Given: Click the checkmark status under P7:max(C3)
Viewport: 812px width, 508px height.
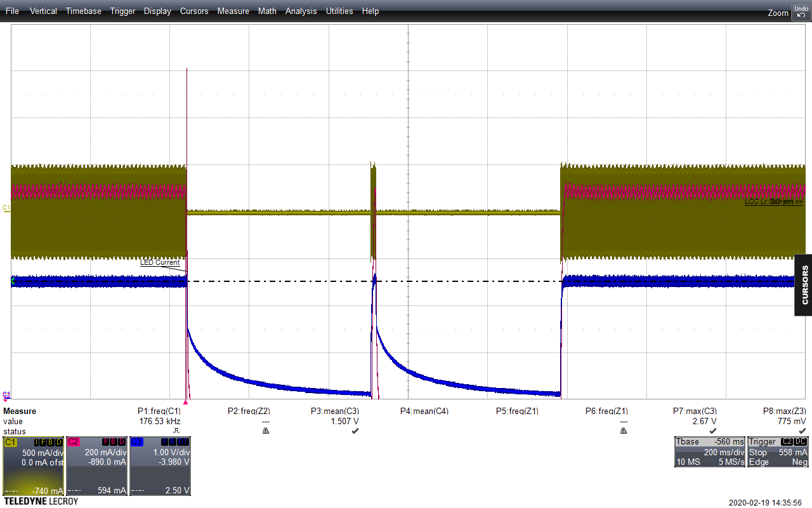Looking at the screenshot, I should 713,431.
